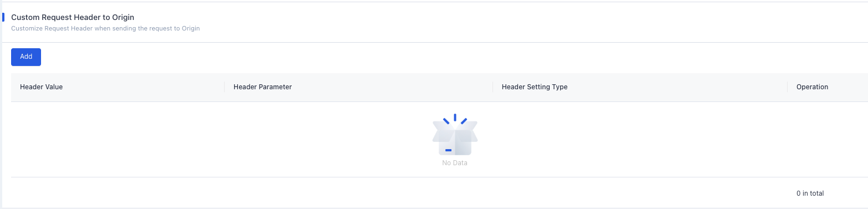The height and width of the screenshot is (209, 868).
Task: Select the Header Parameter column header
Action: point(262,87)
